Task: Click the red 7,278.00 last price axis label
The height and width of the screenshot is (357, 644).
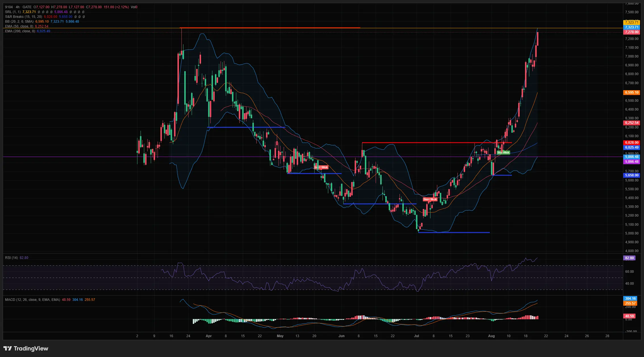Action: (632, 32)
